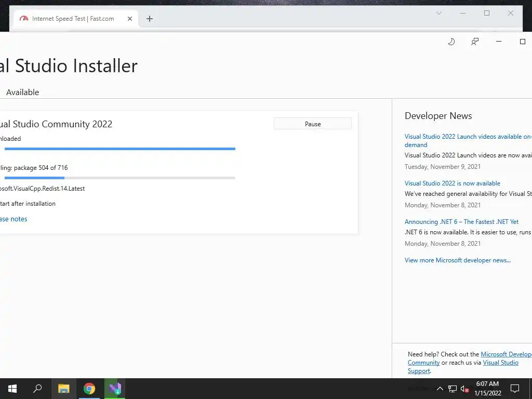Screen dimensions: 532x399
Task: Open the release notes link
Action: pos(14,219)
